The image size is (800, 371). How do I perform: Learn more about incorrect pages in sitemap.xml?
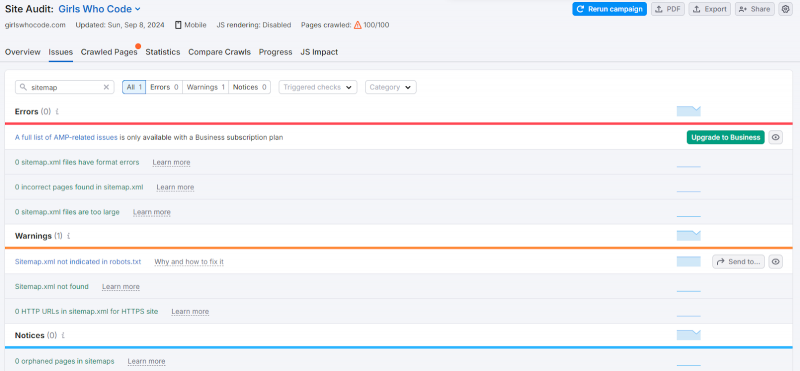[176, 187]
